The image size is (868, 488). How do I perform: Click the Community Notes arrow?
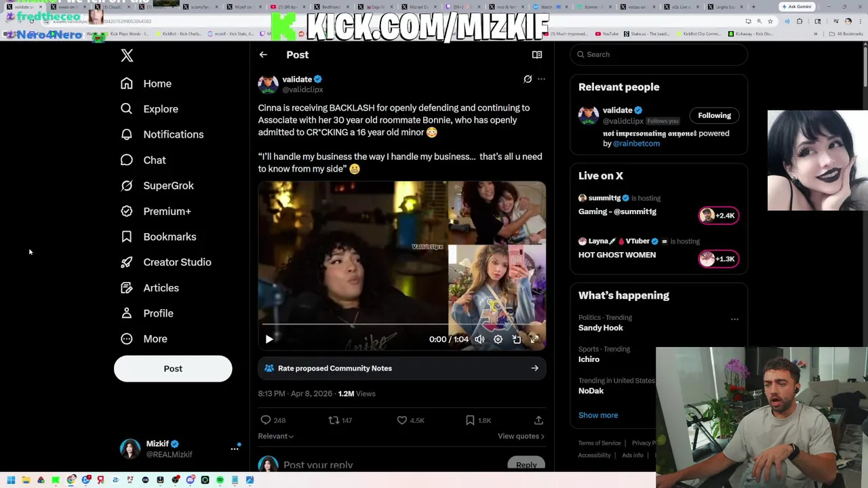(535, 368)
